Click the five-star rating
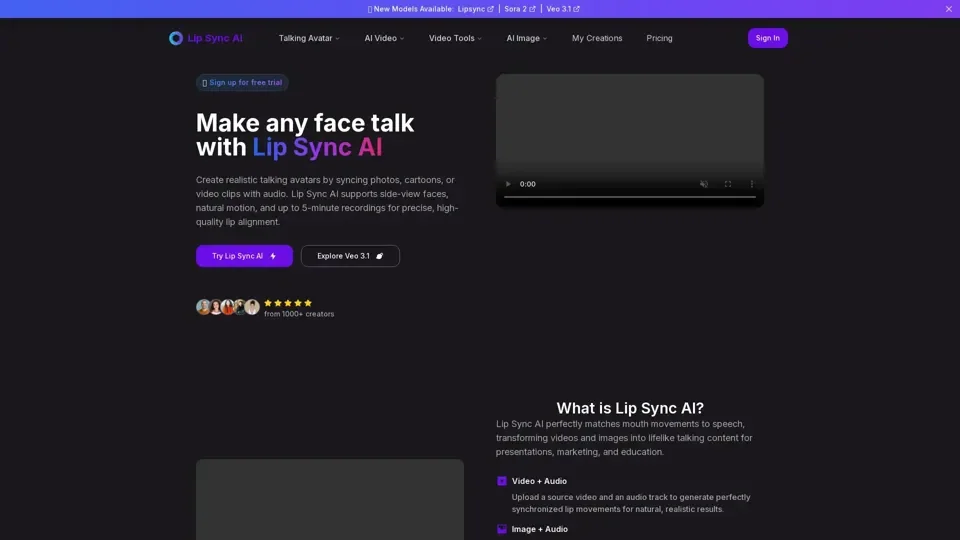The height and width of the screenshot is (540, 960). click(288, 303)
